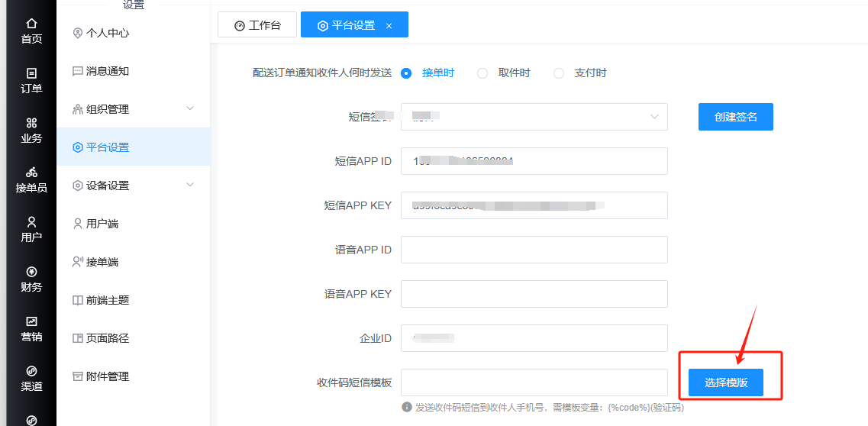Open the 接单员 courier icon
This screenshot has height=426, width=868.
(31, 172)
